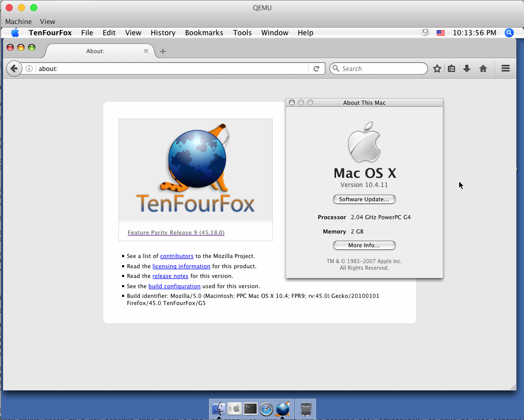Open the build configuration link
The image size is (524, 420).
pyautogui.click(x=175, y=286)
